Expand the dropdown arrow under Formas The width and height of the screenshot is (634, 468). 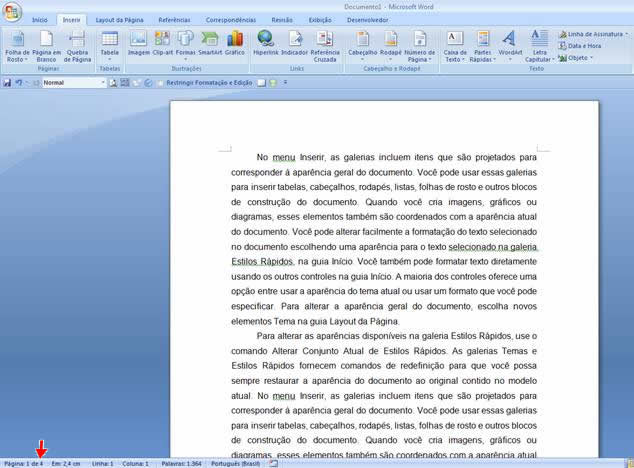click(185, 59)
